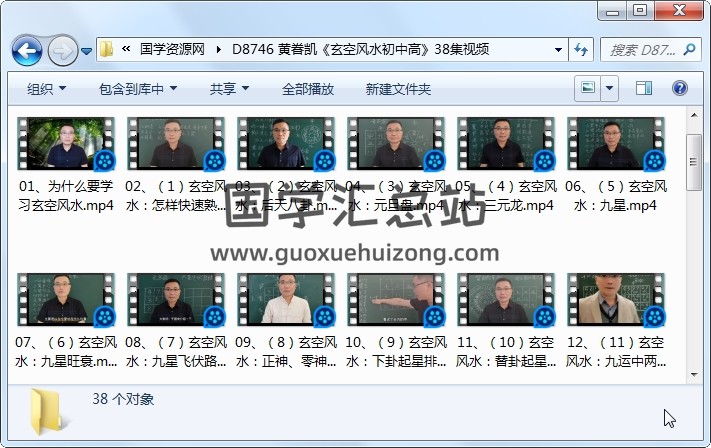Select video thumbnail 04、（3）元旦盘.mp4
Image resolution: width=711 pixels, height=448 pixels.
[x=396, y=144]
